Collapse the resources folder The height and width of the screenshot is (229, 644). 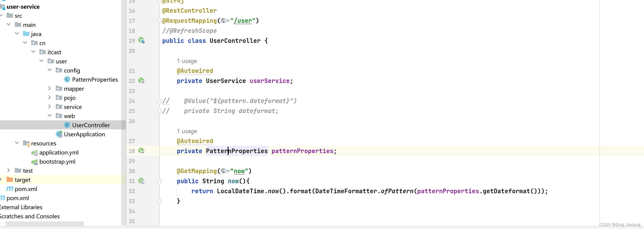pyautogui.click(x=17, y=143)
